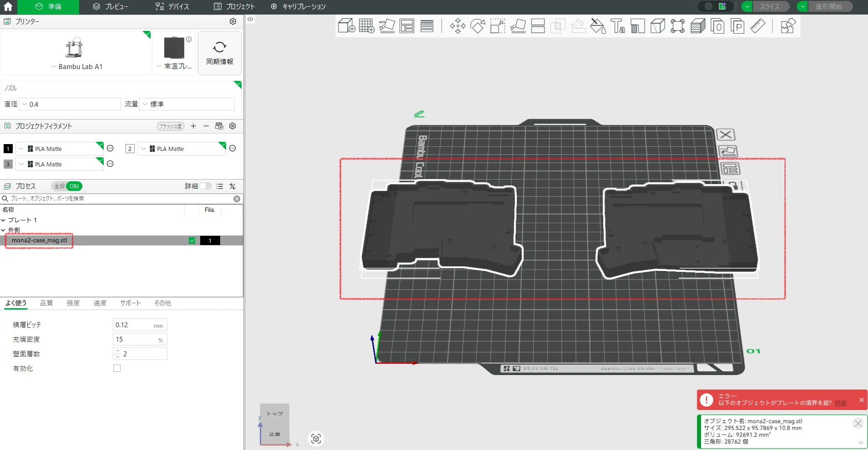The image size is (868, 450).
Task: Open the nozzle 直径 0.4 dropdown
Action: (x=71, y=104)
